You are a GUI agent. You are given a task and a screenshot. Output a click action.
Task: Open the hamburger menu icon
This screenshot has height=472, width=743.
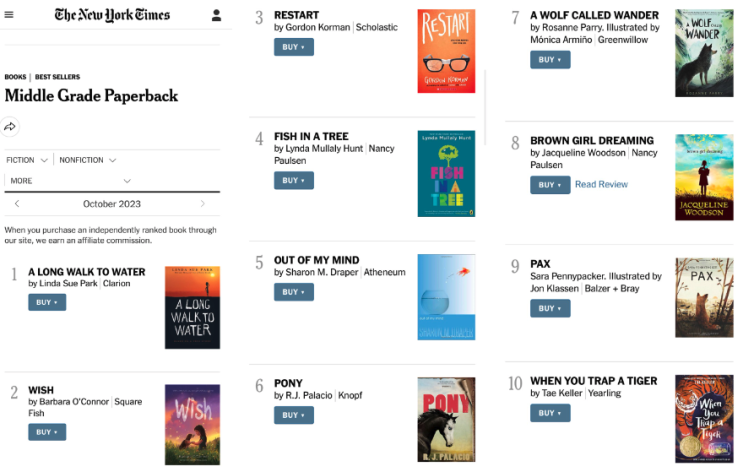[x=9, y=15]
